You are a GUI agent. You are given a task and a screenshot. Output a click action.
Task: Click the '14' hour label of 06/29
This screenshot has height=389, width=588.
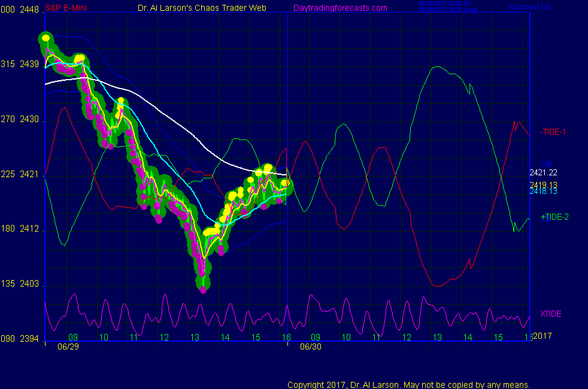tap(225, 338)
